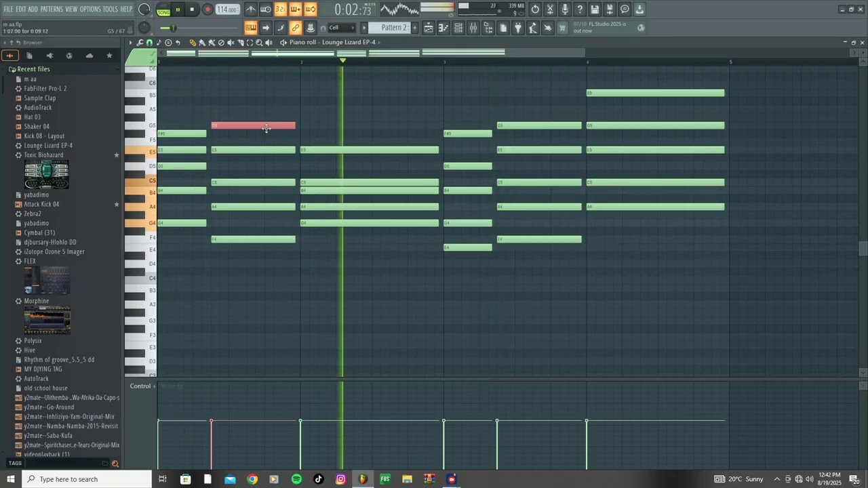868x488 pixels.
Task: Open the TOOLS menu
Action: click(x=111, y=9)
